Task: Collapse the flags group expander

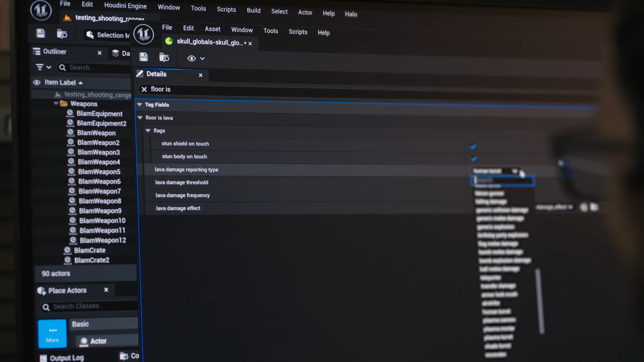Action: pos(148,130)
